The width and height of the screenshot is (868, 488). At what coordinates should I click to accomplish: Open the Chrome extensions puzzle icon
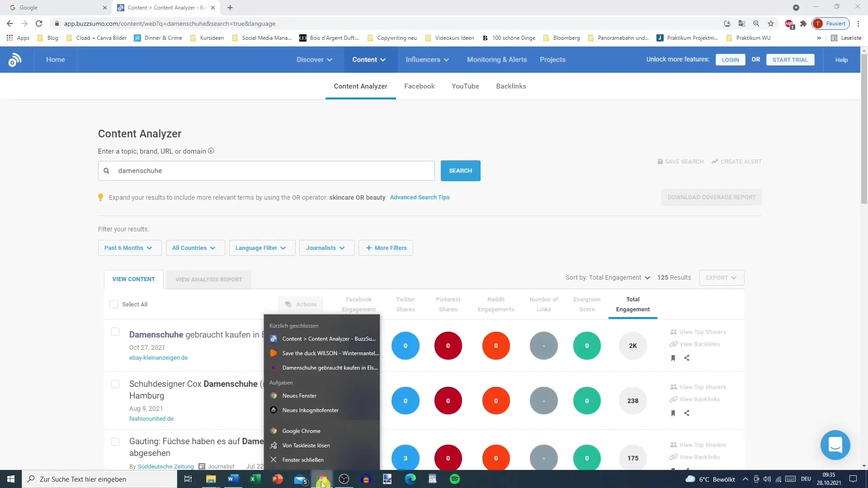pyautogui.click(x=803, y=23)
